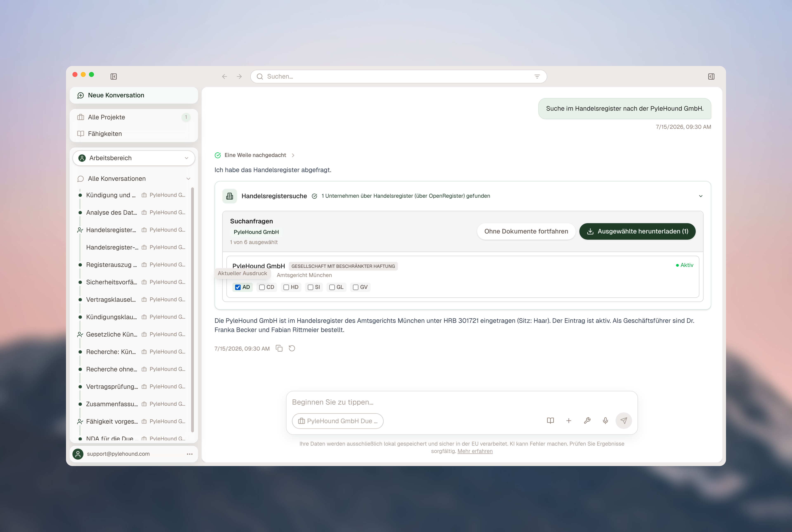The image size is (792, 532).
Task: Focus the Beginnen Sie zu tippen message field
Action: (x=462, y=402)
